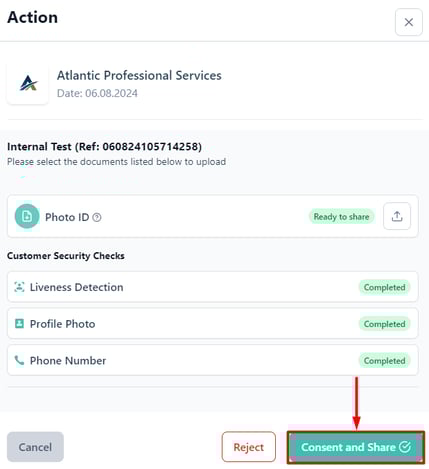Click the Cancel button
429x469 pixels.
pos(35,447)
